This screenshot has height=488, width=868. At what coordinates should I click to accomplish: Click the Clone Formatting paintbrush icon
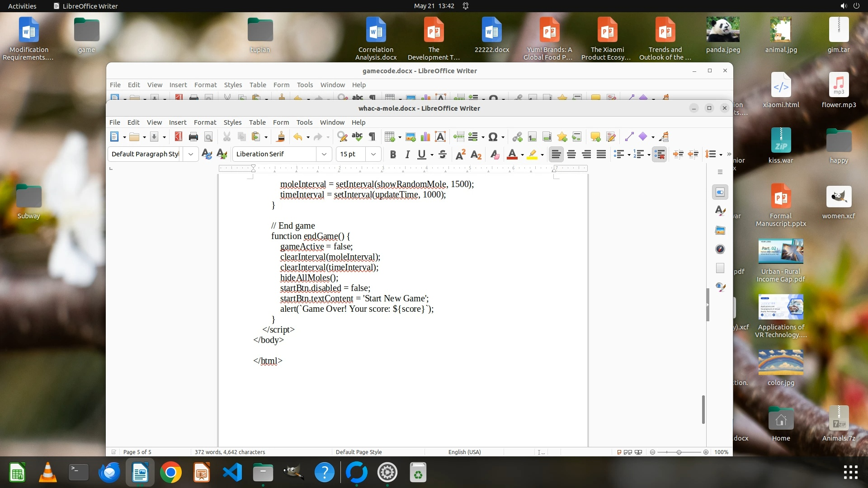pos(280,137)
